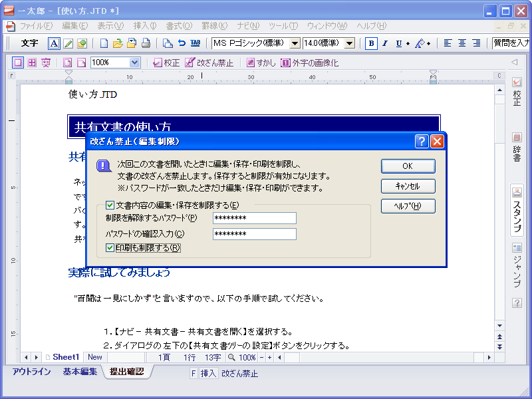The height and width of the screenshot is (399, 532).
Task: Expand underline style options arrow
Action: [408, 43]
